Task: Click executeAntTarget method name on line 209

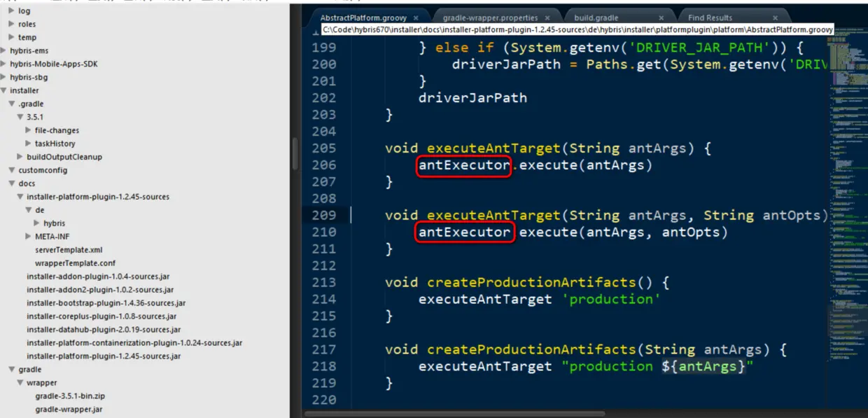Action: pos(493,216)
